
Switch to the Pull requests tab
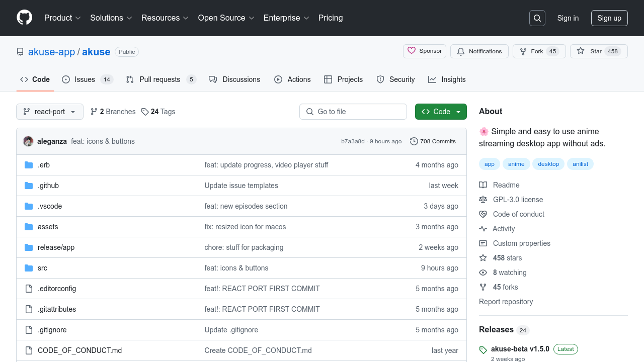click(x=160, y=79)
